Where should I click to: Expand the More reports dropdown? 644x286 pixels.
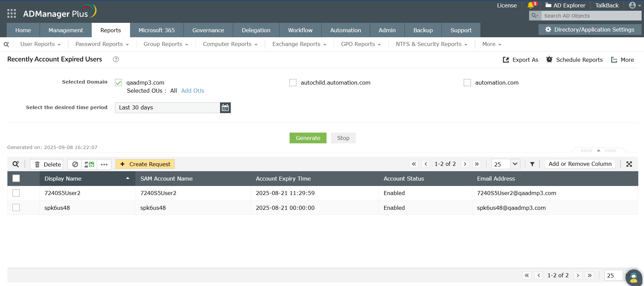pyautogui.click(x=492, y=44)
